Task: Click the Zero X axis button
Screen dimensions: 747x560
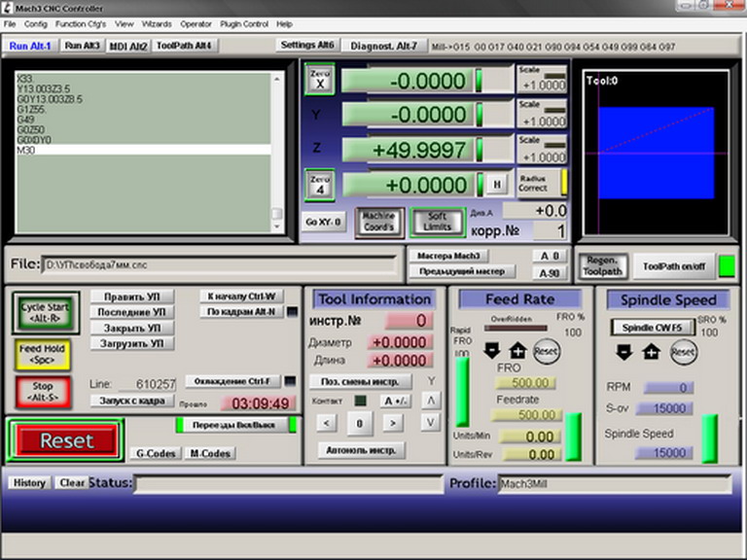Action: point(320,80)
